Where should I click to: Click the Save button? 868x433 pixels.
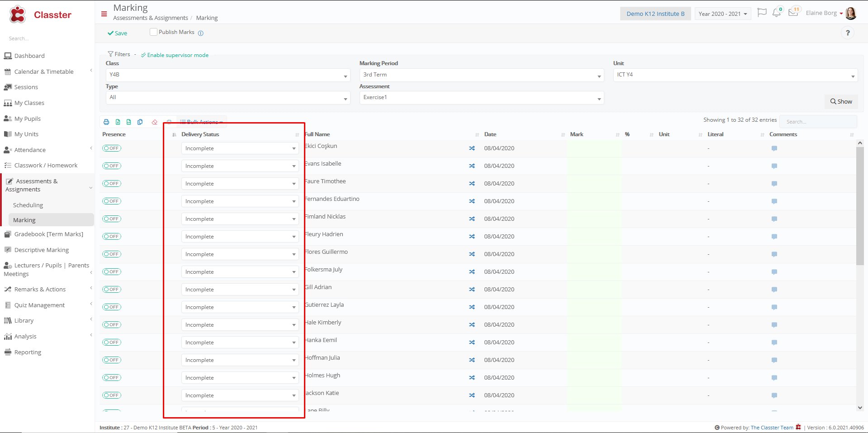pos(118,33)
